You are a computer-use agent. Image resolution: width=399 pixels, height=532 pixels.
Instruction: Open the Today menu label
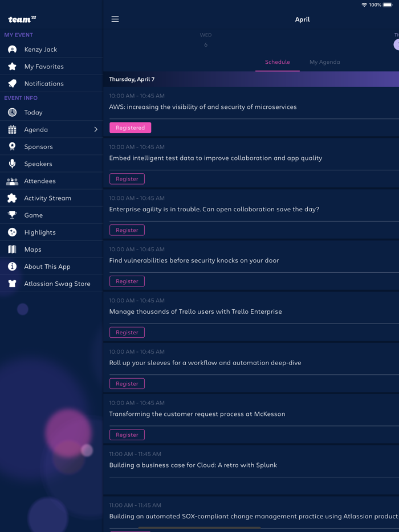(33, 112)
